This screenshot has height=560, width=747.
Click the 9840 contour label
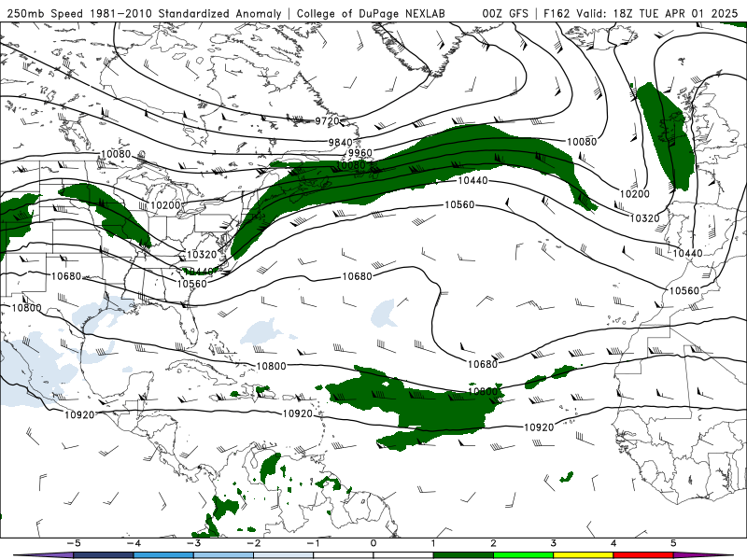point(340,143)
